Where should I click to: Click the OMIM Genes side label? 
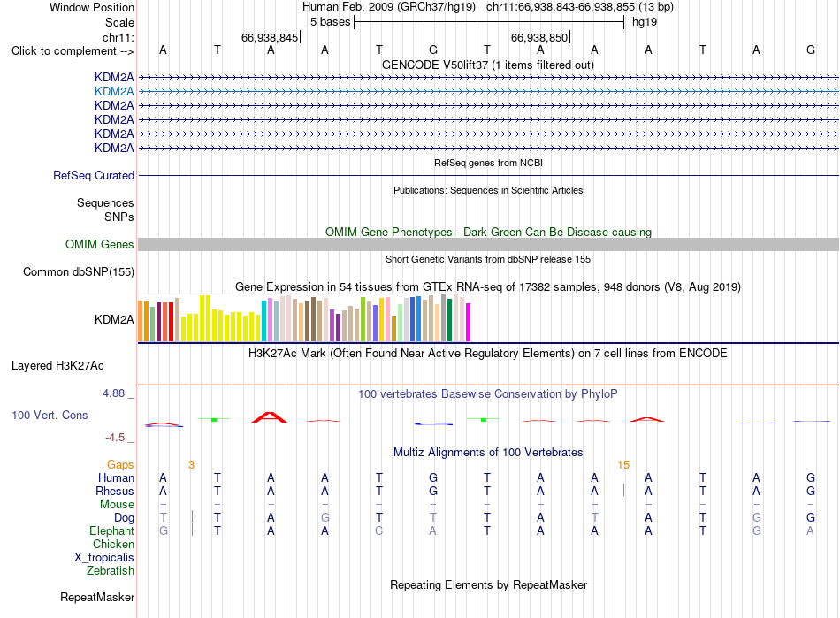(99, 245)
